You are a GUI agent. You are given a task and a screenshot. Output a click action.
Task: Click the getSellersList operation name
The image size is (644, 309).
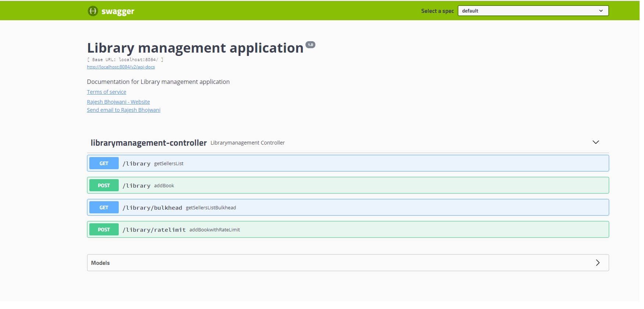click(169, 163)
